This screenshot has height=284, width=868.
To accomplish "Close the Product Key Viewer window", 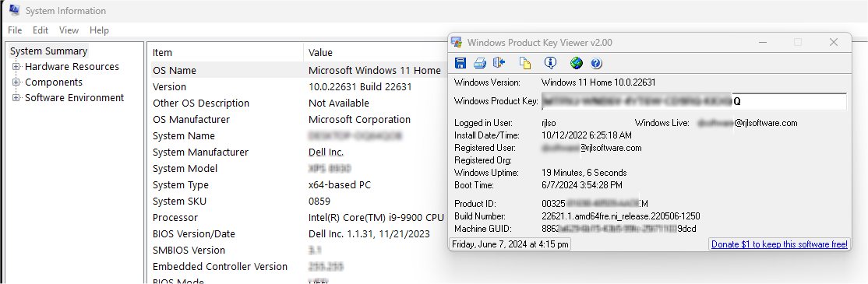I will [833, 43].
